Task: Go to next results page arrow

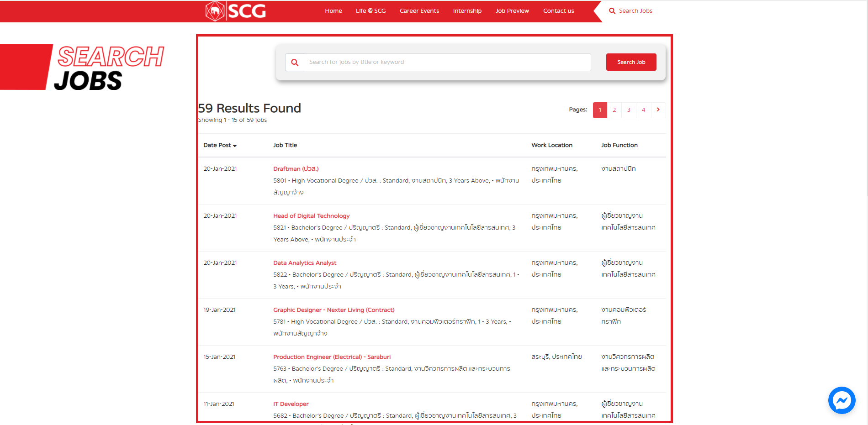Action: (x=658, y=110)
